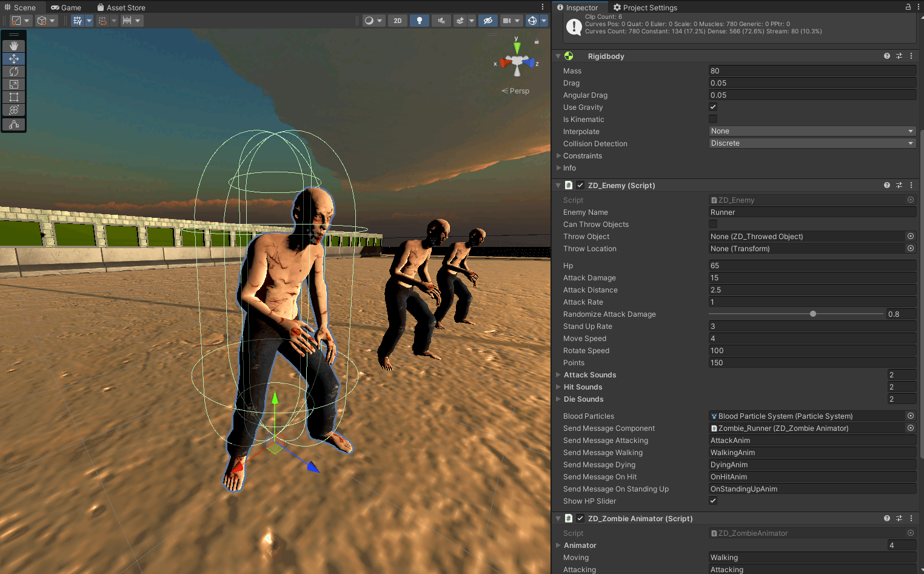
Task: Toggle Show HP Slider checkbox
Action: tap(713, 501)
